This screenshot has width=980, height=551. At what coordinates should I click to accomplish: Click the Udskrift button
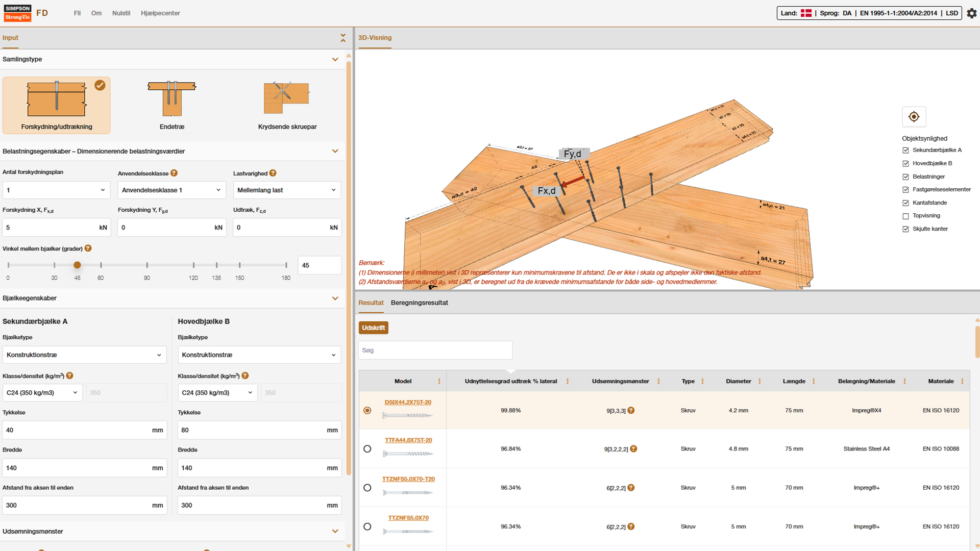[x=373, y=328]
